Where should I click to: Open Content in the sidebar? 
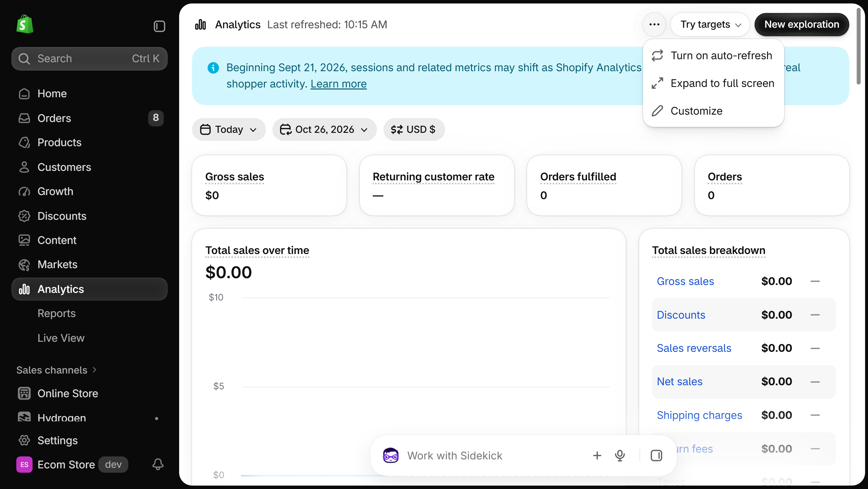click(x=89, y=240)
